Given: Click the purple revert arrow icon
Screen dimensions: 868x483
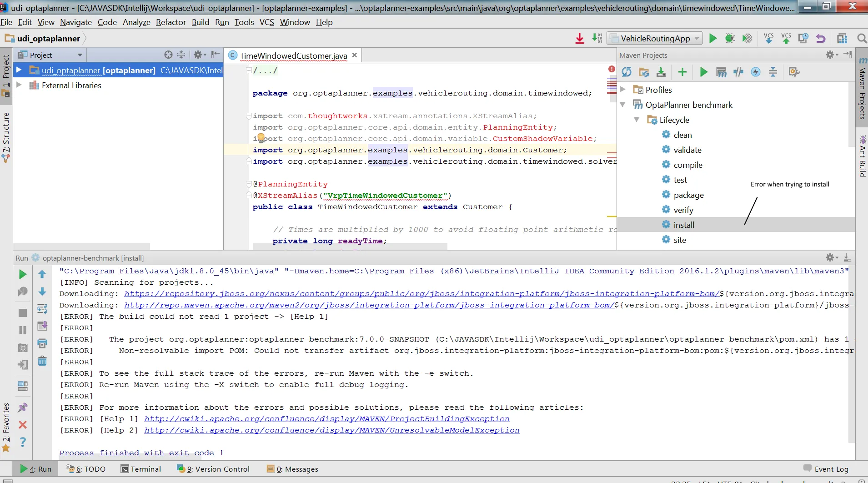Looking at the screenshot, I should point(821,39).
